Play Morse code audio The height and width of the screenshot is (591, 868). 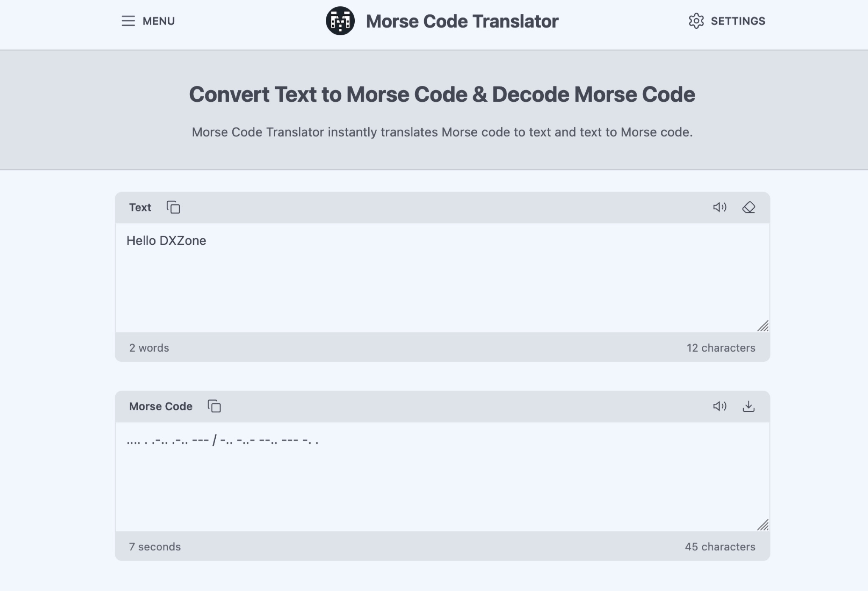(x=719, y=406)
